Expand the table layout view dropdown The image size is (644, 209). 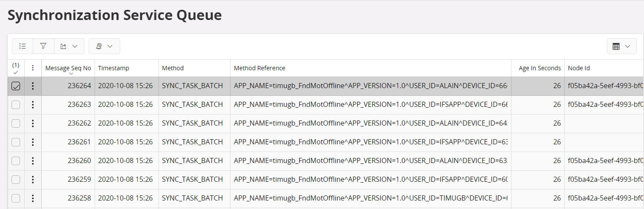(x=621, y=46)
